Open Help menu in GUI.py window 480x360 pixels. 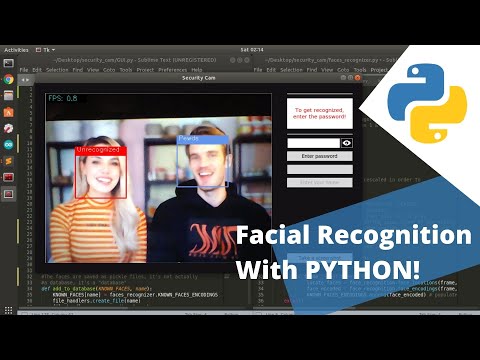[x=197, y=70]
